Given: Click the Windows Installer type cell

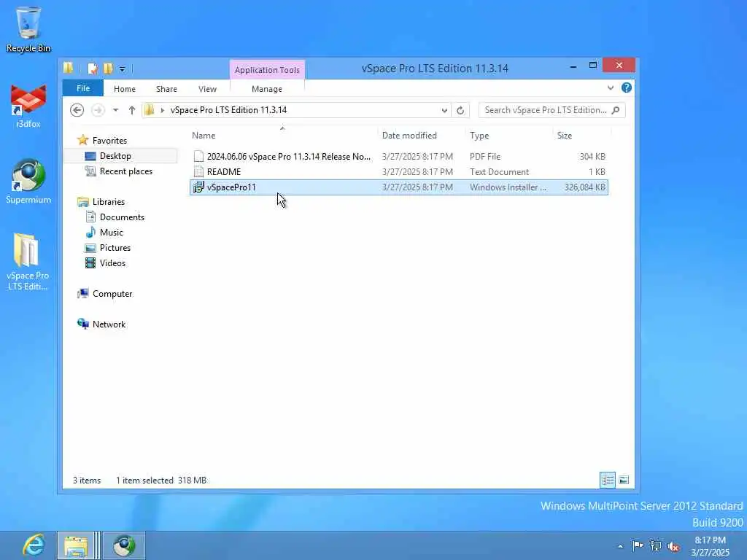Looking at the screenshot, I should coord(508,187).
